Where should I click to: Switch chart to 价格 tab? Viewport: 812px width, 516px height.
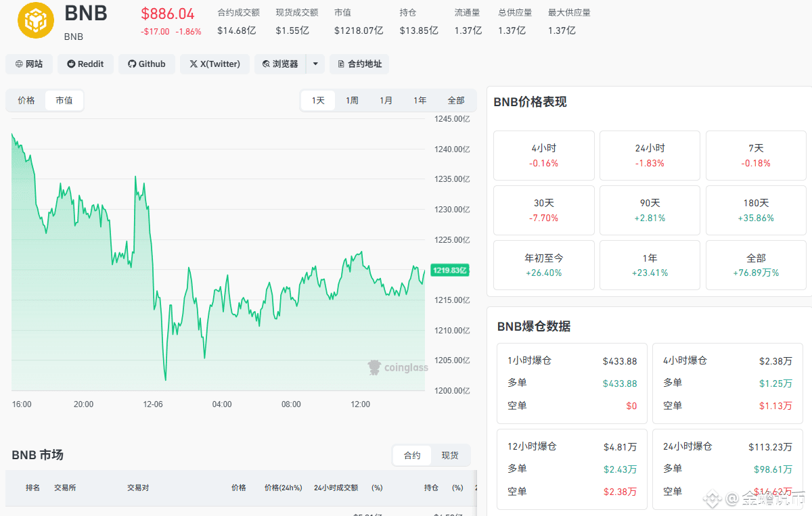[26, 101]
